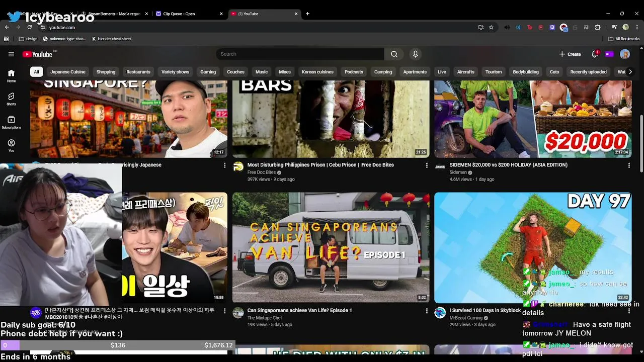644x362 pixels.
Task: Select the All filter chip
Action: coord(36,72)
